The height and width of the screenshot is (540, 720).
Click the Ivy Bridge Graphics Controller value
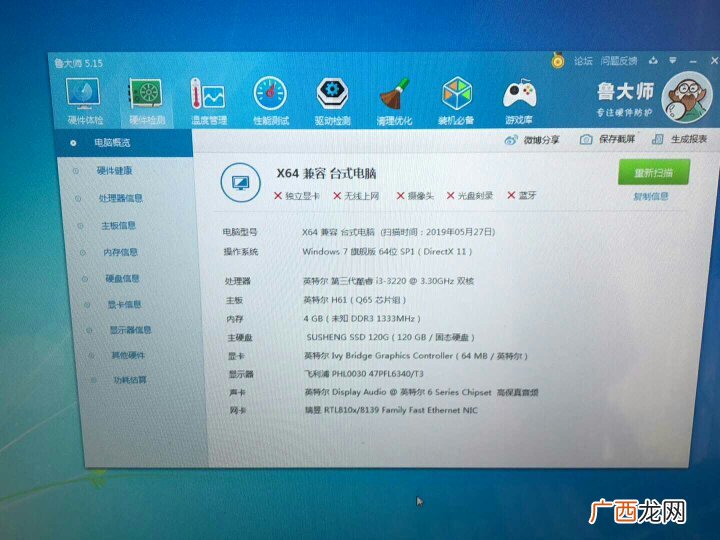tap(416, 356)
